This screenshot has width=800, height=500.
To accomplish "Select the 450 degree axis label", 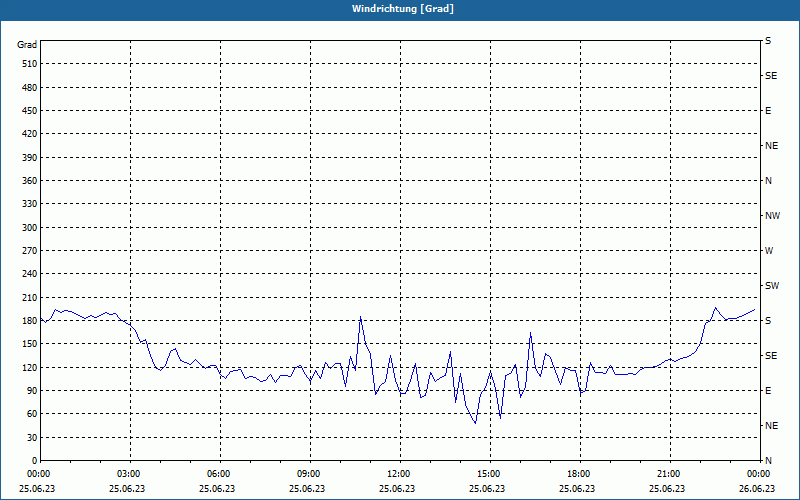I will coord(30,111).
